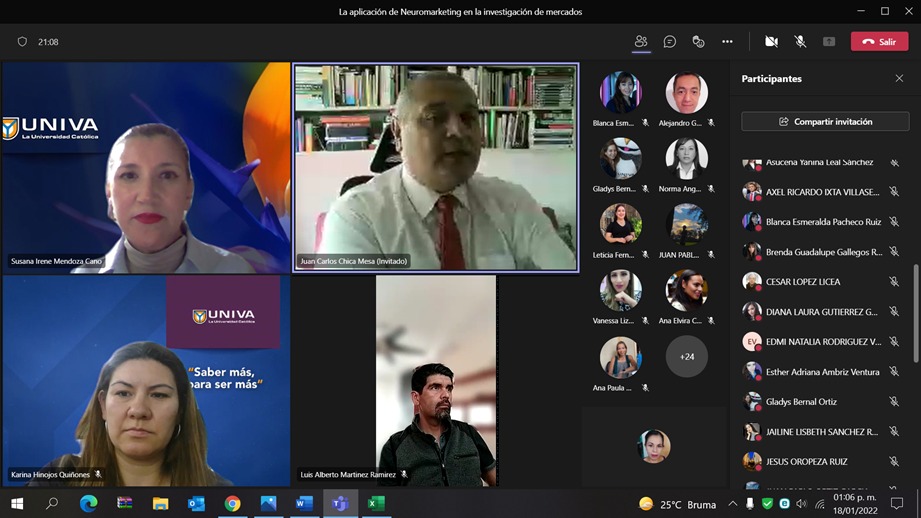The image size is (921, 518).
Task: Click muted mic icon for Blanca Esmeralda Pacheco
Action: (x=894, y=221)
